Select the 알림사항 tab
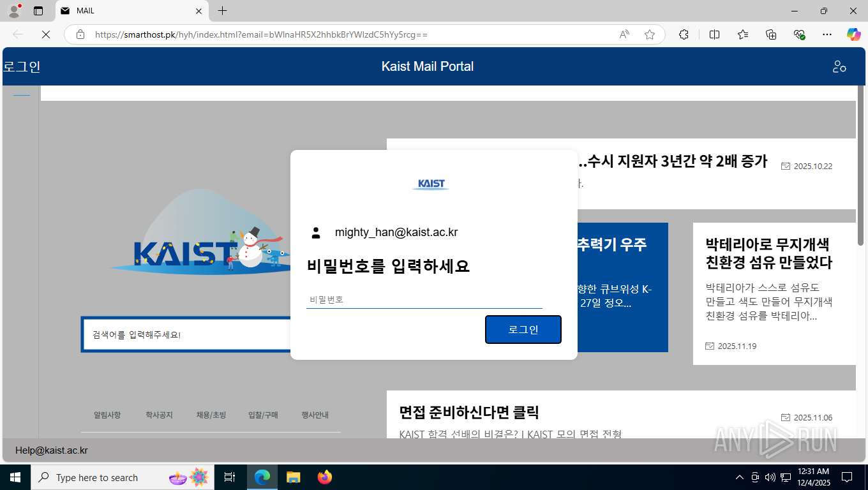 click(107, 415)
